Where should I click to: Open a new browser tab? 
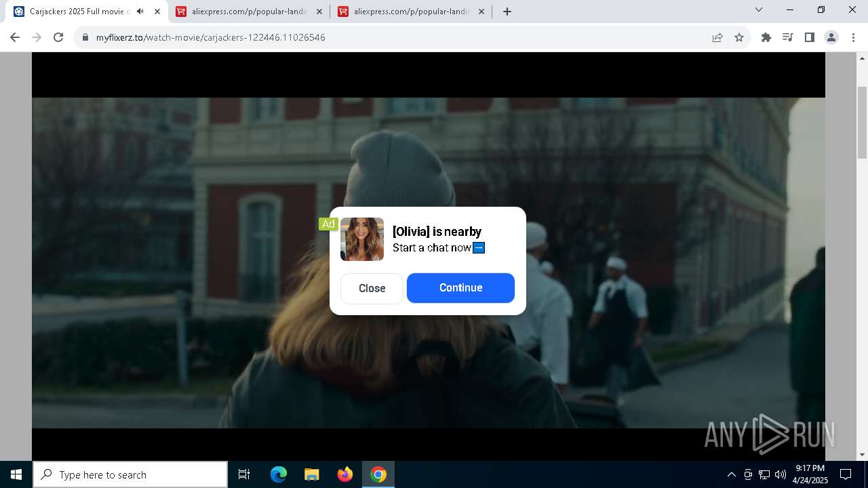coord(507,12)
